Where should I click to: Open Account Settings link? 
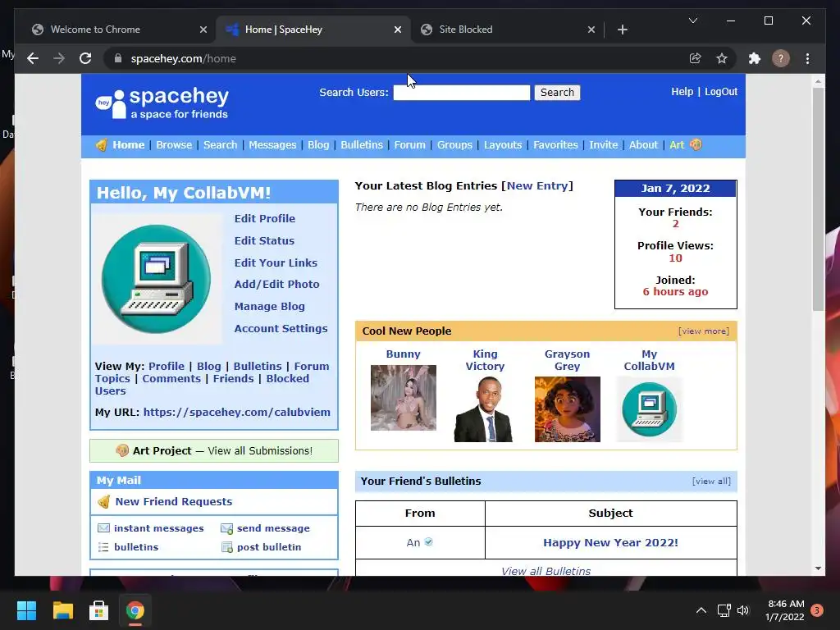281,328
